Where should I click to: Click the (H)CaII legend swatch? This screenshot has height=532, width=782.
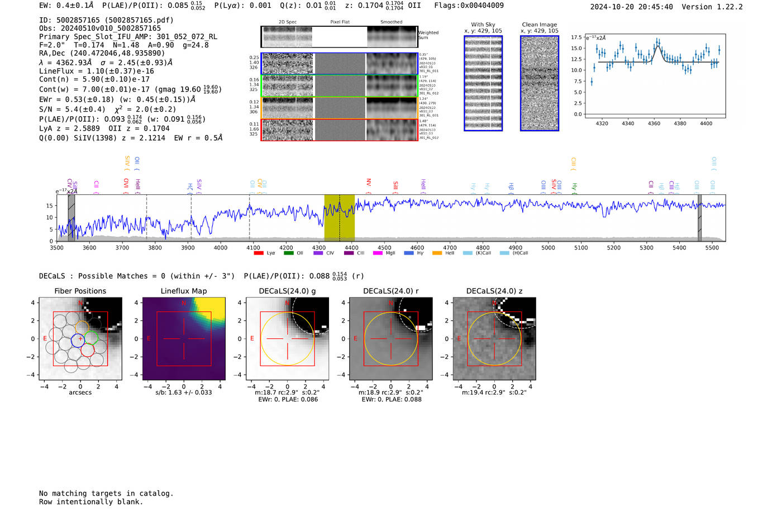tap(504, 253)
